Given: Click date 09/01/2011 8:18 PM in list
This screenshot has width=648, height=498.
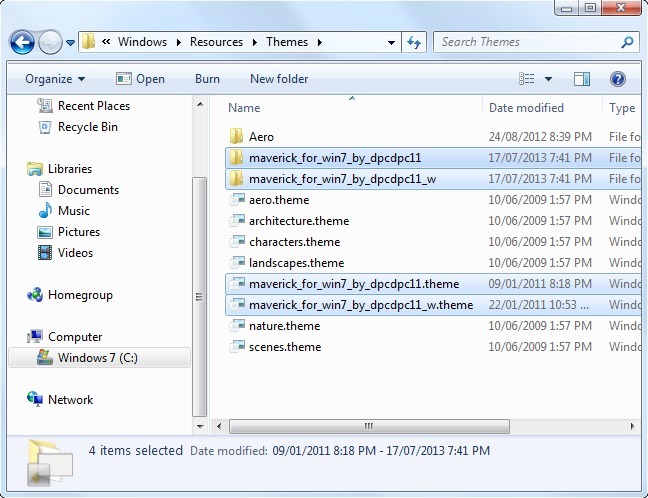Looking at the screenshot, I should (x=540, y=284).
